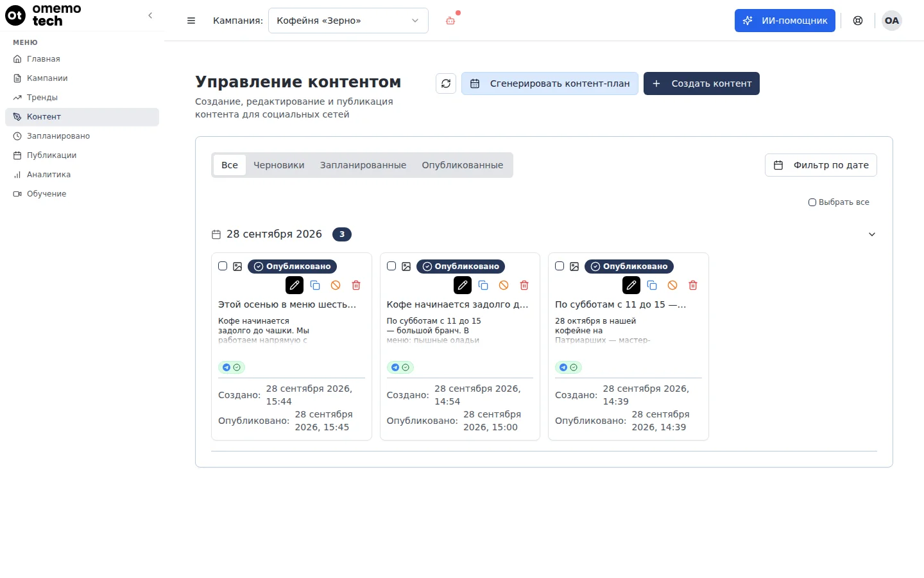The height and width of the screenshot is (578, 924).
Task: Duplicate the post 'Кофе начинается задолго д…'
Action: 483,285
